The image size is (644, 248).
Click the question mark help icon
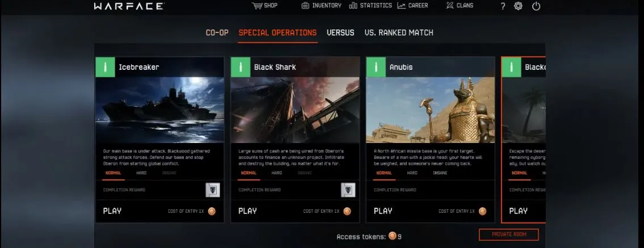(x=503, y=6)
